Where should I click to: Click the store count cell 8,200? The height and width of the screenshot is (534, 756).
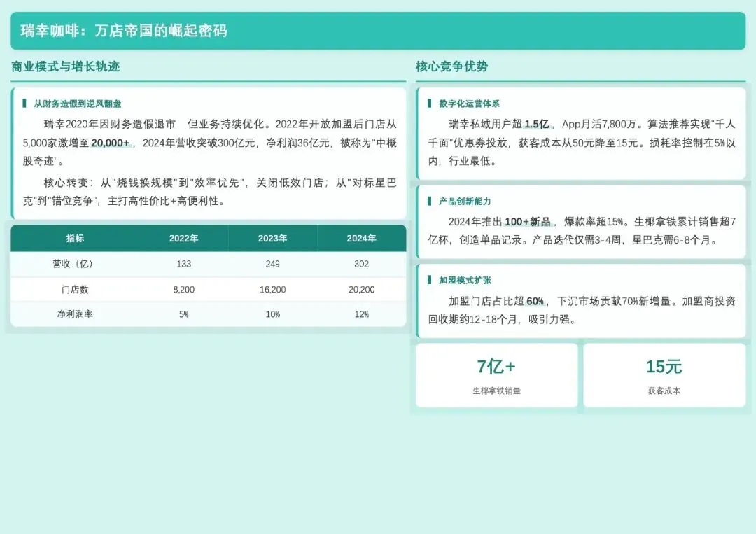click(x=183, y=290)
